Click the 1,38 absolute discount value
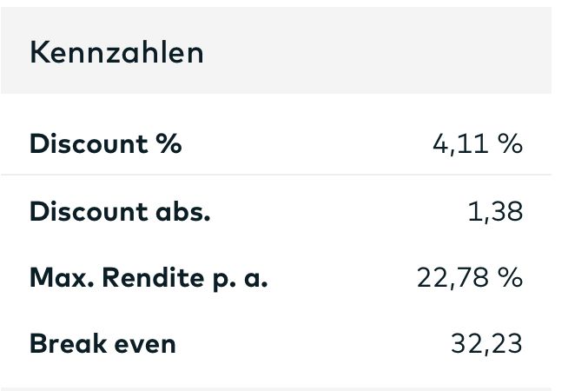Image resolution: width=588 pixels, height=391 pixels. 494,211
